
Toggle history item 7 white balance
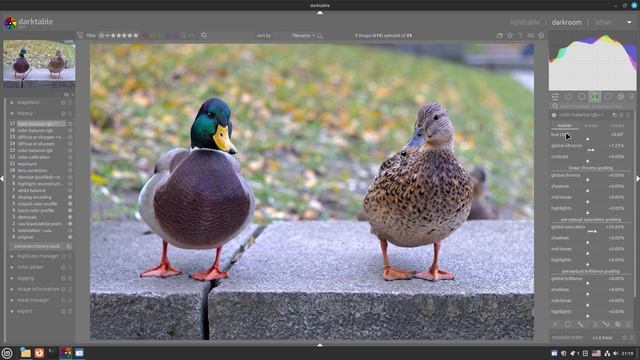click(70, 191)
